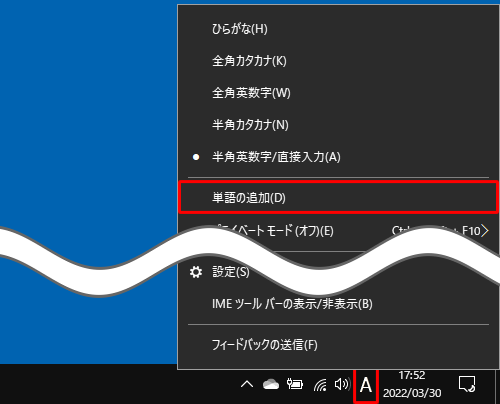Open battery power status icon
Image resolution: width=500 pixels, height=404 pixels.
pos(295,384)
